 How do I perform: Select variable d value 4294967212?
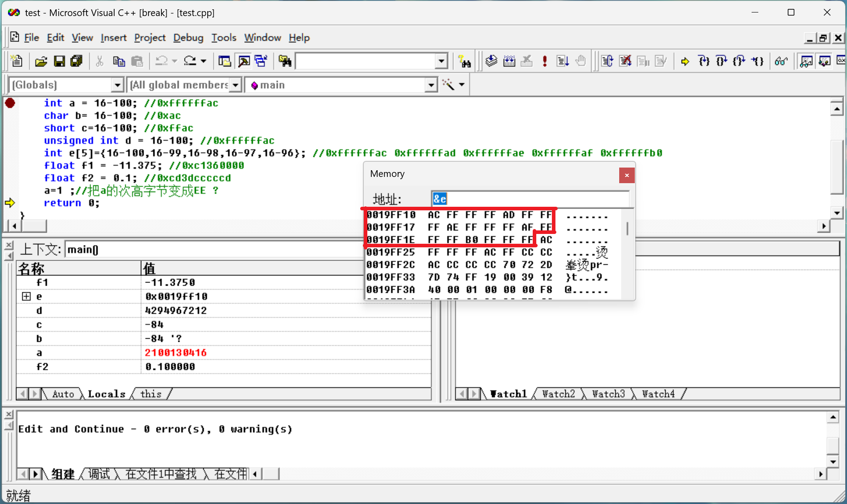(x=176, y=310)
